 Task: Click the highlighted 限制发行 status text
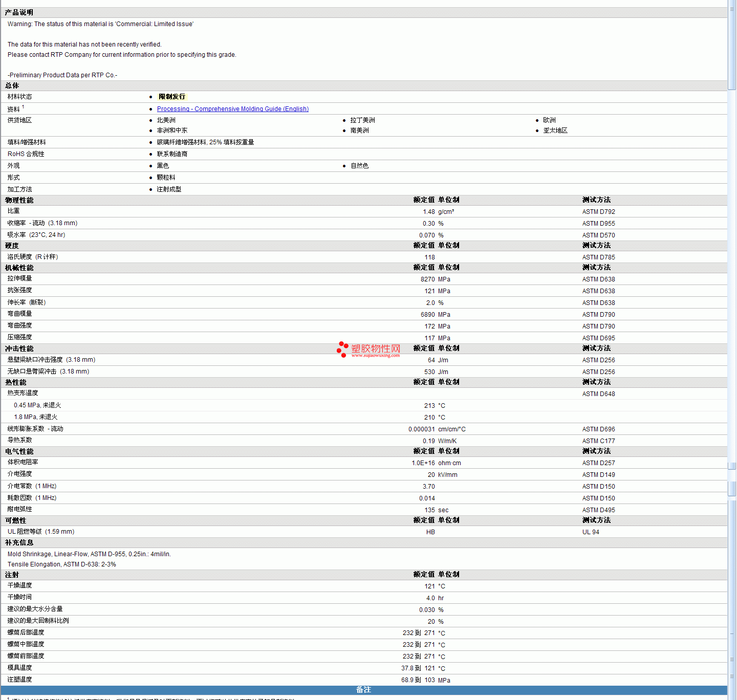[172, 97]
